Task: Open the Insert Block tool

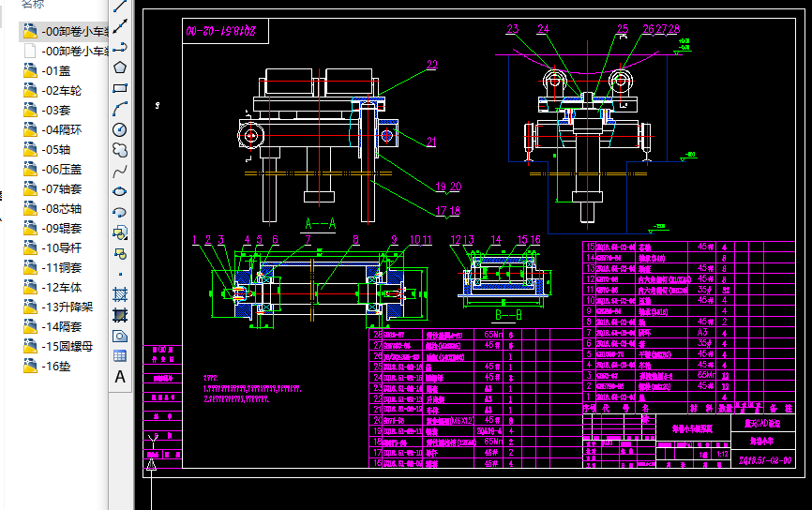Action: 120,232
